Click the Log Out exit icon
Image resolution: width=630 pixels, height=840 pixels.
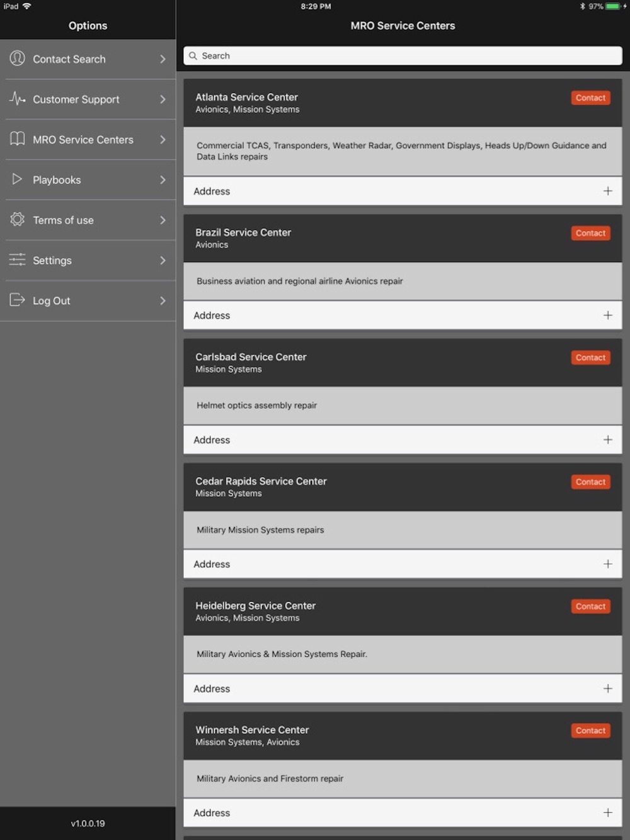tap(17, 300)
